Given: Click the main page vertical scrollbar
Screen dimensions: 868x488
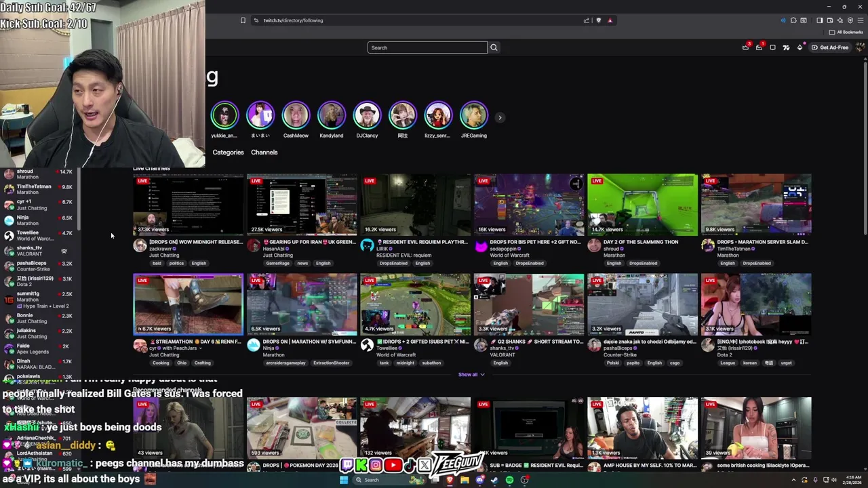Looking at the screenshot, I should coord(865,149).
